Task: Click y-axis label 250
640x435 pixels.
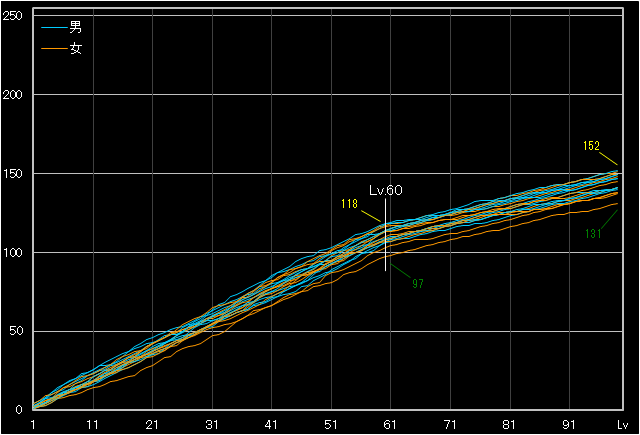Action: click(x=12, y=16)
